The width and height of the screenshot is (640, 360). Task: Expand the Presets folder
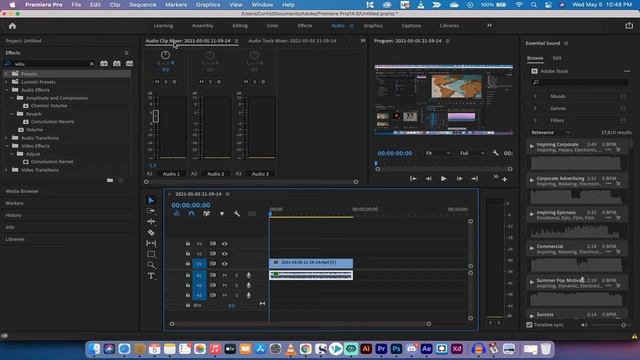7,74
